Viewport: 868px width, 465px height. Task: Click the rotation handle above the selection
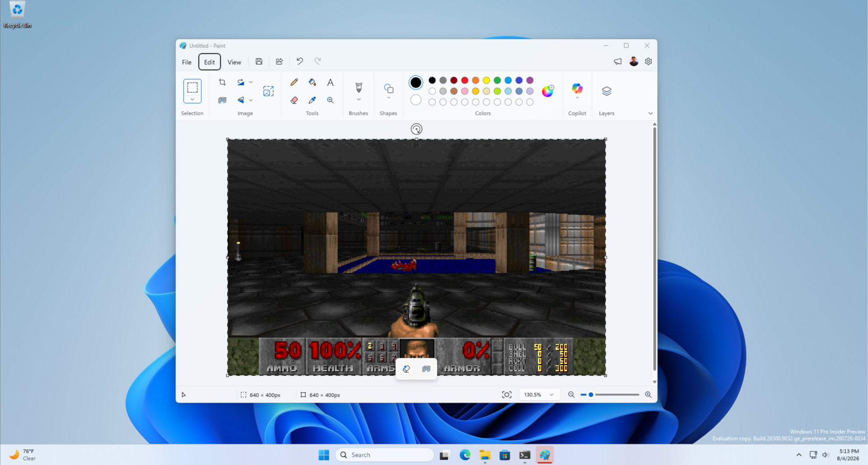click(x=417, y=129)
